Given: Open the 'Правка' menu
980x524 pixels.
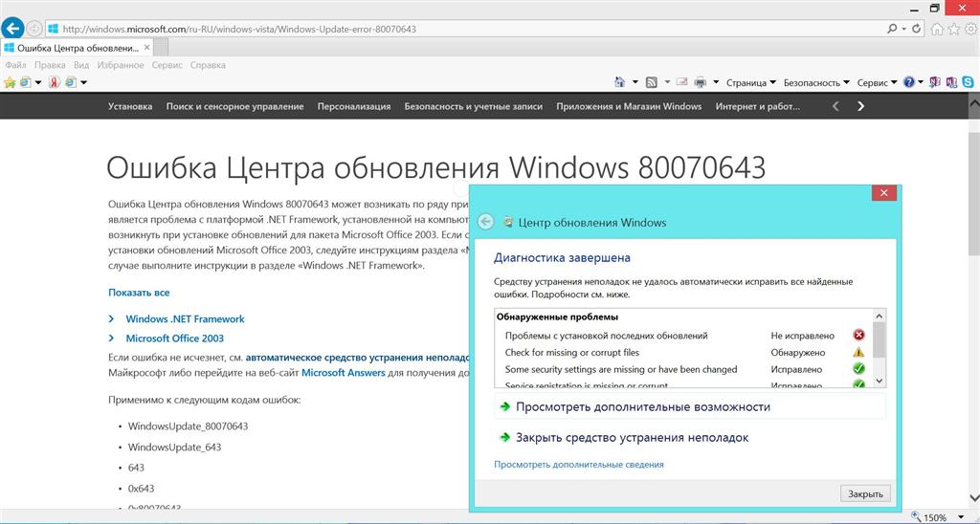Looking at the screenshot, I should 50,65.
